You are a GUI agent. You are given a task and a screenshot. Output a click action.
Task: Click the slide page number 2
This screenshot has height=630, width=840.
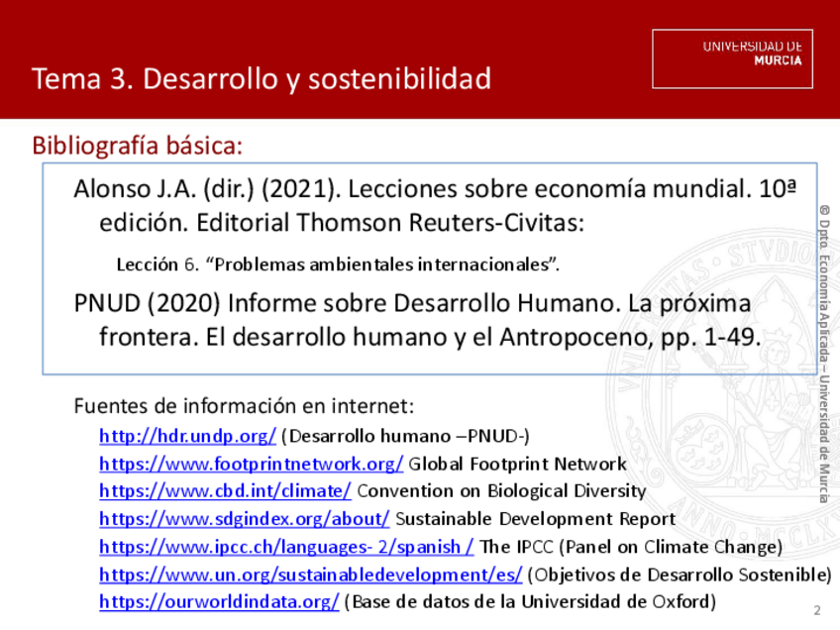click(817, 610)
